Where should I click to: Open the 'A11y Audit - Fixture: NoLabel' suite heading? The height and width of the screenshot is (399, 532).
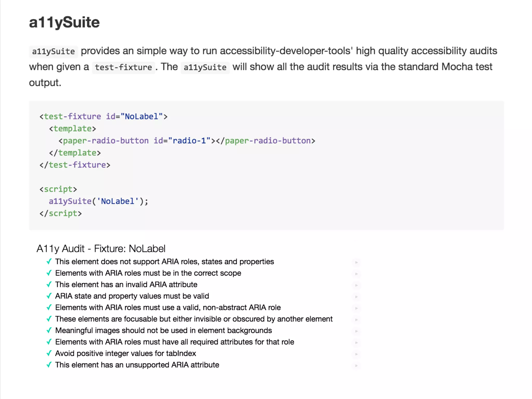click(x=101, y=249)
